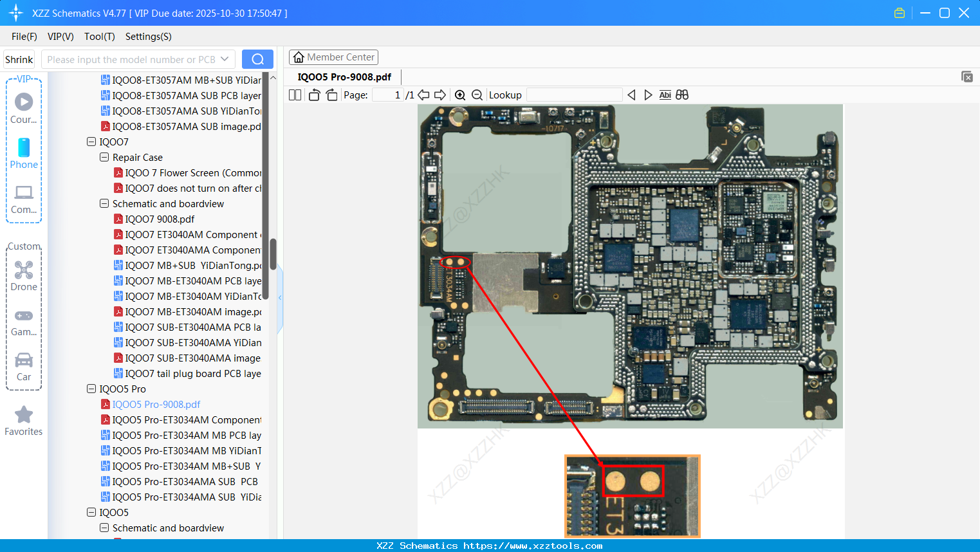Click the restore panel icon at right
This screenshot has height=552, width=980.
tap(966, 77)
